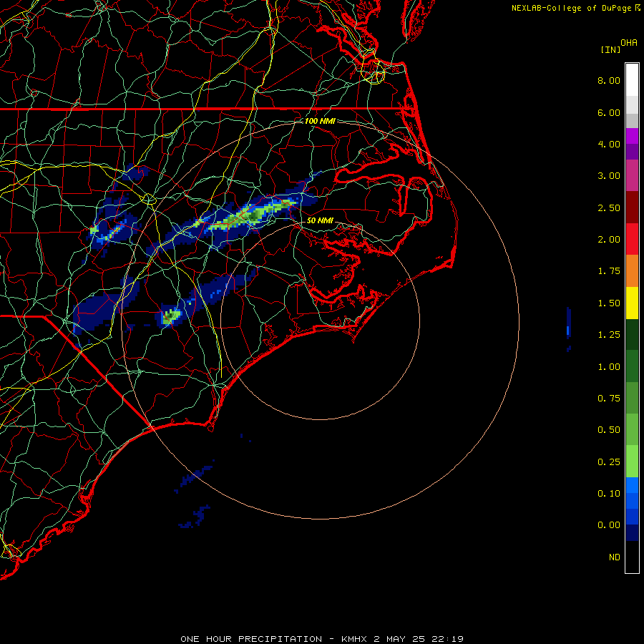Click the black ND swatch in legend
This screenshot has width=644, height=644.
(632, 557)
